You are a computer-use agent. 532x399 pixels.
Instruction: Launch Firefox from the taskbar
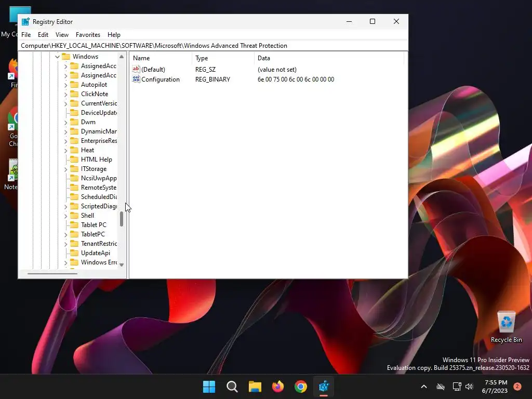pos(278,387)
